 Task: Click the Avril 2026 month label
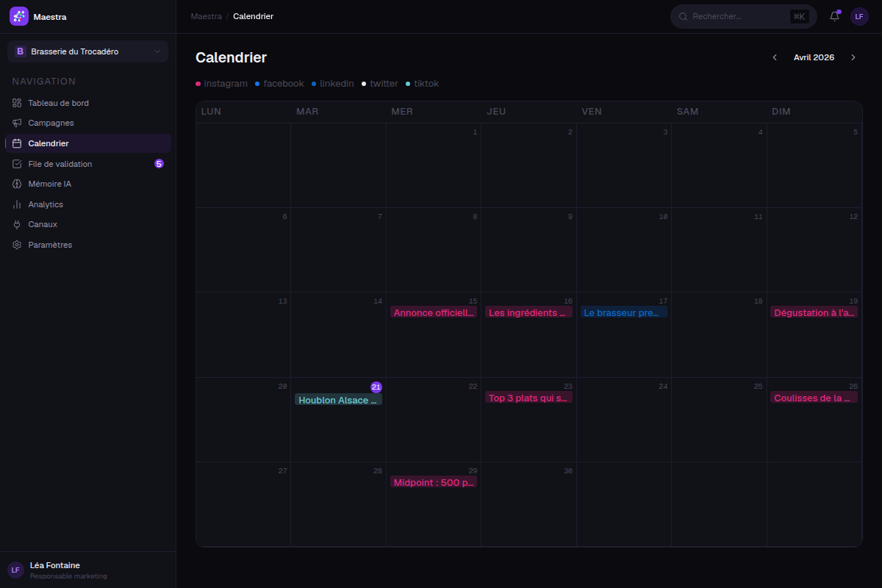coord(814,57)
